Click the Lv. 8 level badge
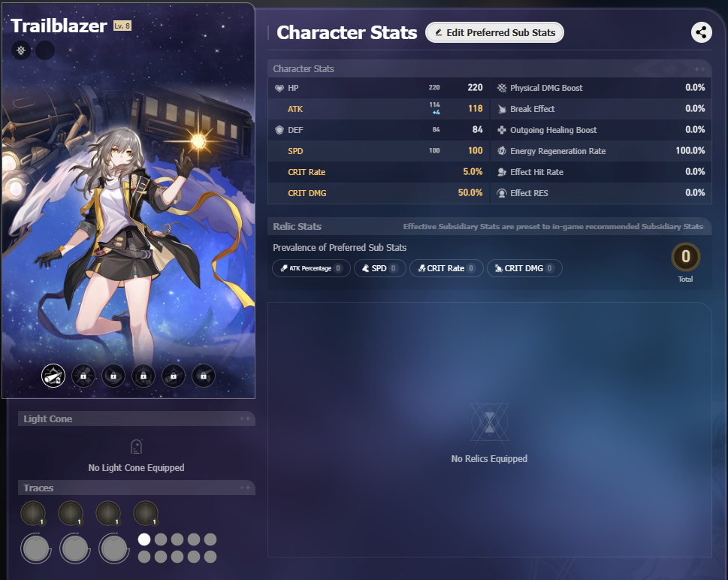Viewport: 728px width, 580px height. point(122,26)
